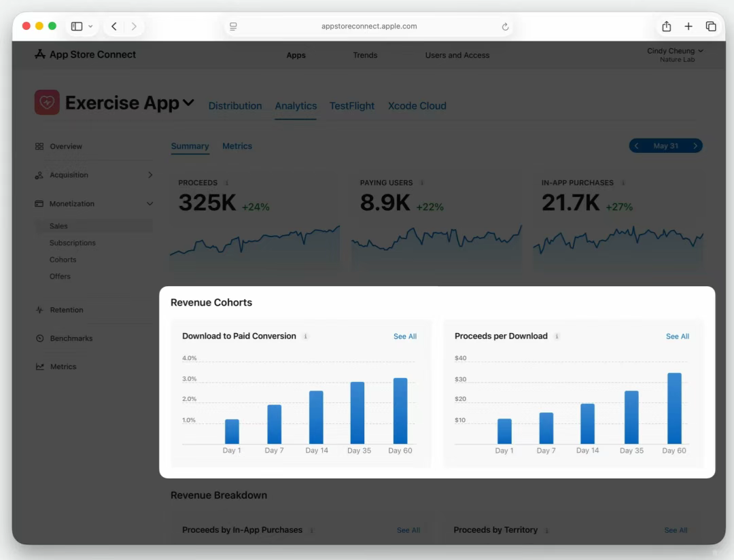Click the Exercise App heart icon
The image size is (734, 560).
47,103
